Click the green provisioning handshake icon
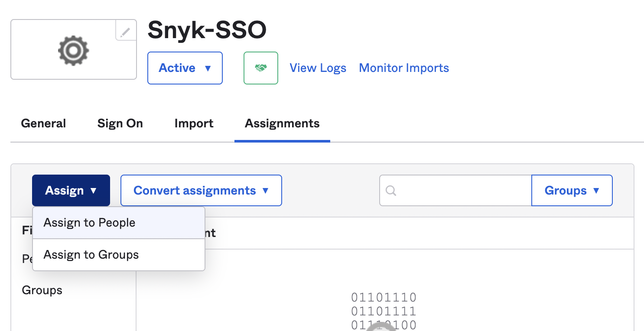Image resolution: width=644 pixels, height=331 pixels. pyautogui.click(x=260, y=68)
